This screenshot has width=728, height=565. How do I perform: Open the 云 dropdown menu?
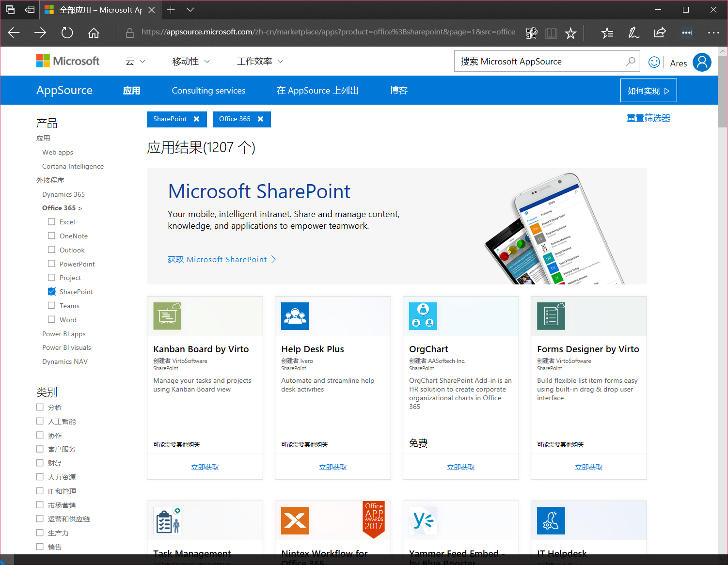coord(135,61)
